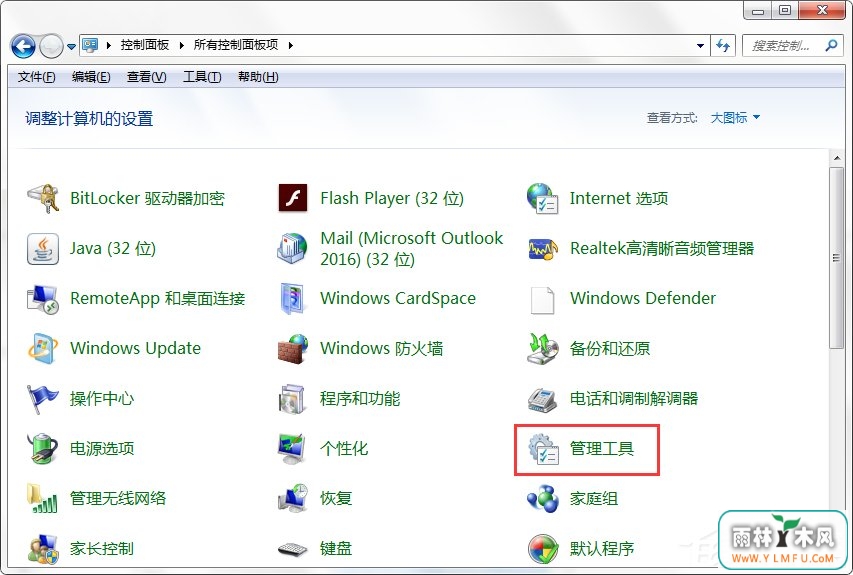853x575 pixels.
Task: Open the 操作中心 flag icon
Action: (42, 399)
